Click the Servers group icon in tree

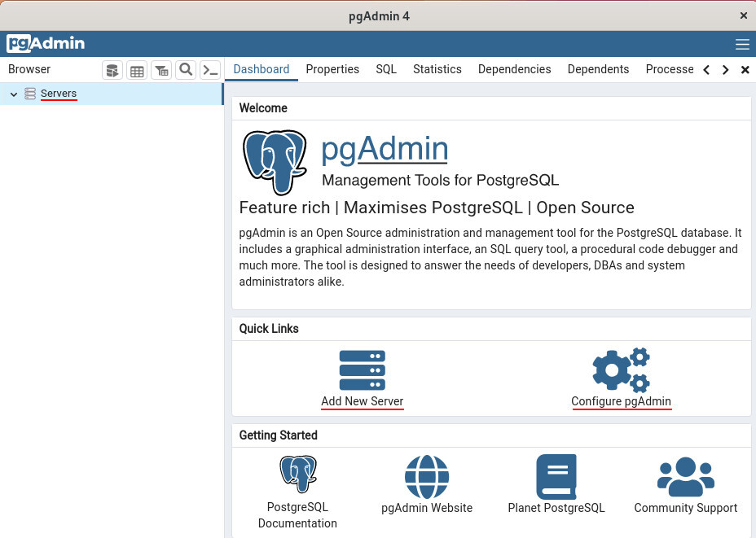tap(30, 94)
